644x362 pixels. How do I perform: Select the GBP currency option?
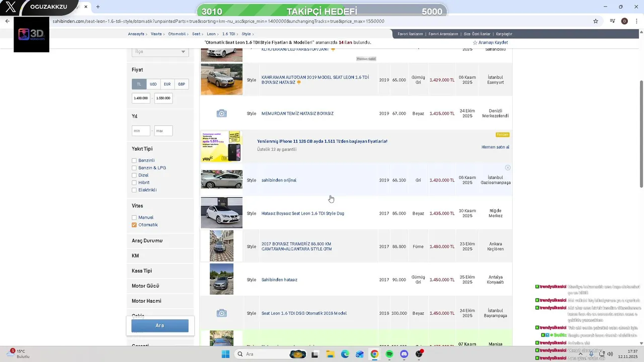click(x=181, y=84)
